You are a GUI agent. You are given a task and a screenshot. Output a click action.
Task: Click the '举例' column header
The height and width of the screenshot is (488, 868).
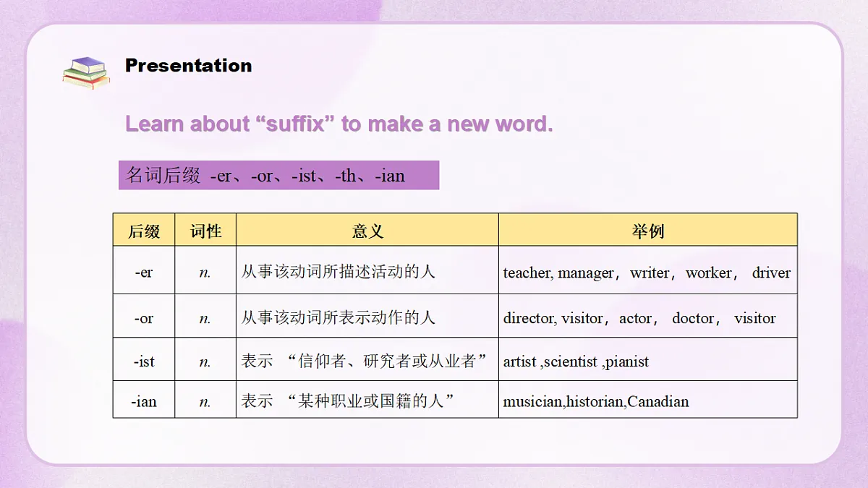[648, 231]
